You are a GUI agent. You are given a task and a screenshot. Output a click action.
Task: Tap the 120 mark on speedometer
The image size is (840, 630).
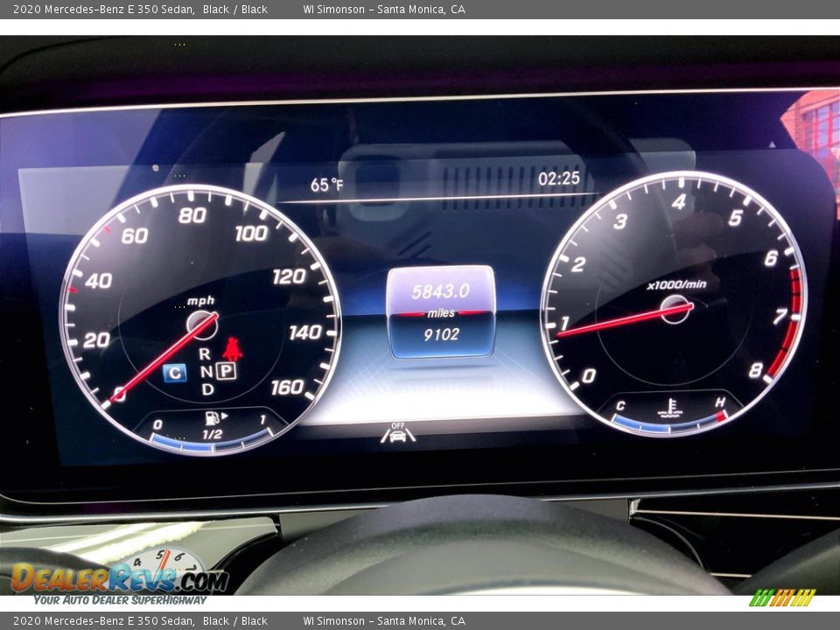click(x=290, y=276)
